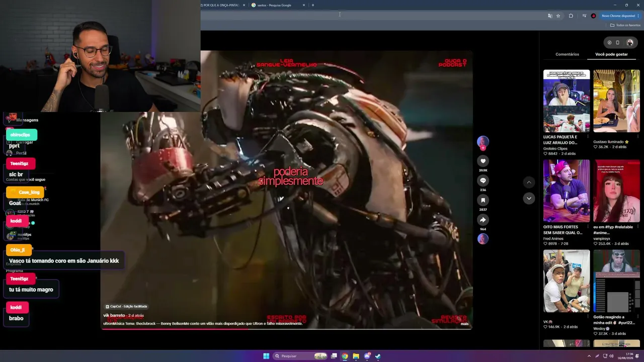Go to next video with down arrow

529,199
